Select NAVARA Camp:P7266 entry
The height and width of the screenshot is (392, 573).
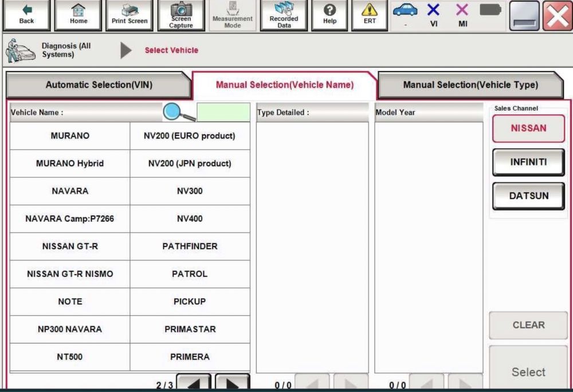(x=70, y=218)
